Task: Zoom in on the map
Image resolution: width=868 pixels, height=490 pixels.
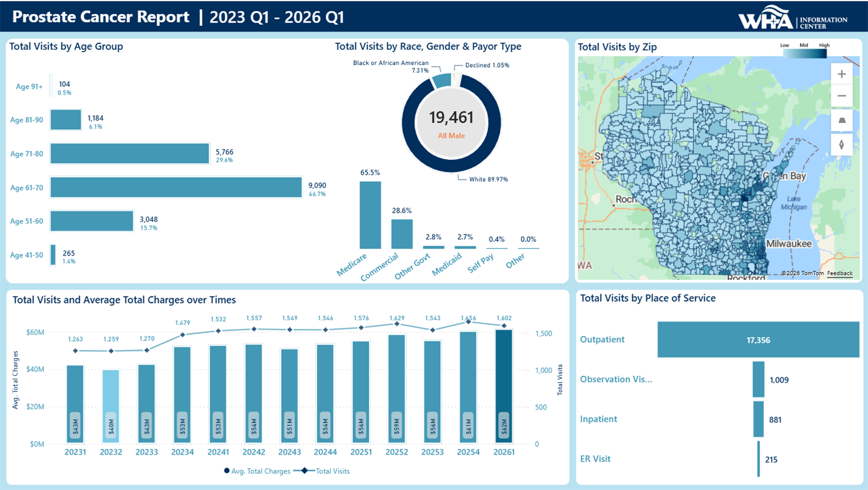Action: [841, 74]
